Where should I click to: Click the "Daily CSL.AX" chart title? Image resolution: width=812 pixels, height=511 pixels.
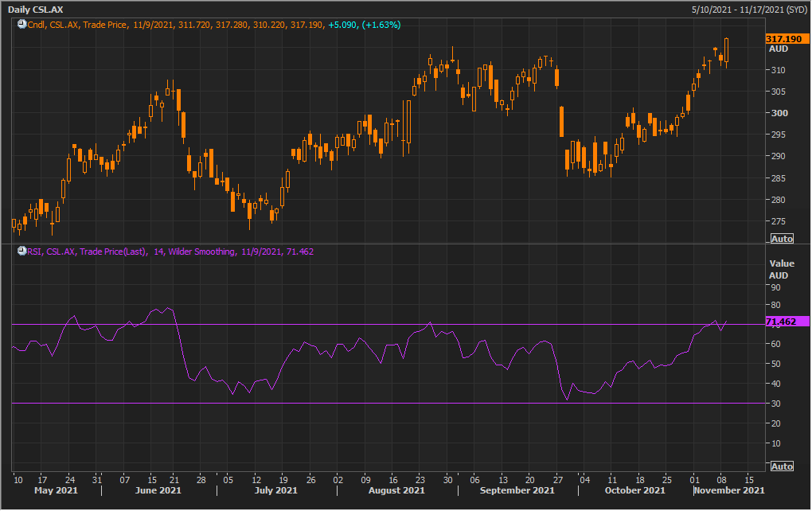click(x=36, y=10)
